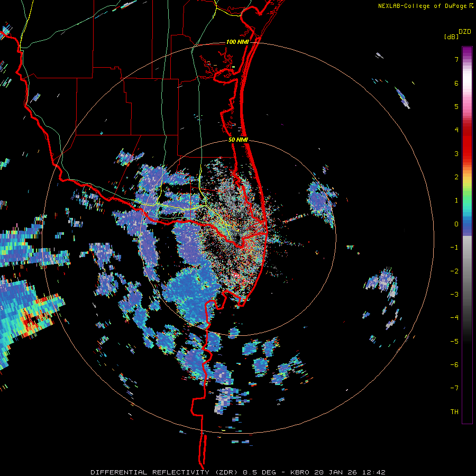This screenshot has width=476, height=476.
Task: Click the 50 NMI range ring label
Action: click(x=238, y=140)
